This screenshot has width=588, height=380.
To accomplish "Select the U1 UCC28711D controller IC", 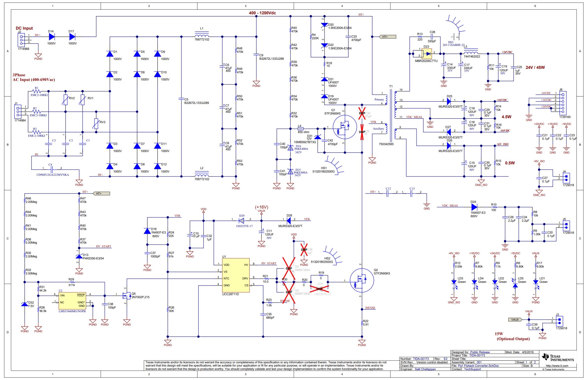I will pos(236,275).
